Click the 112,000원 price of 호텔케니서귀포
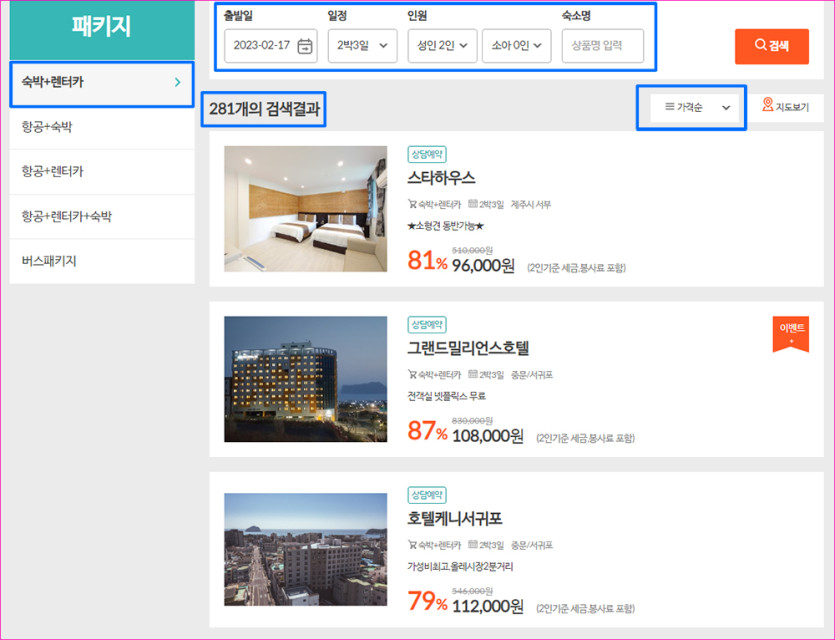835x640 pixels. tap(488, 606)
